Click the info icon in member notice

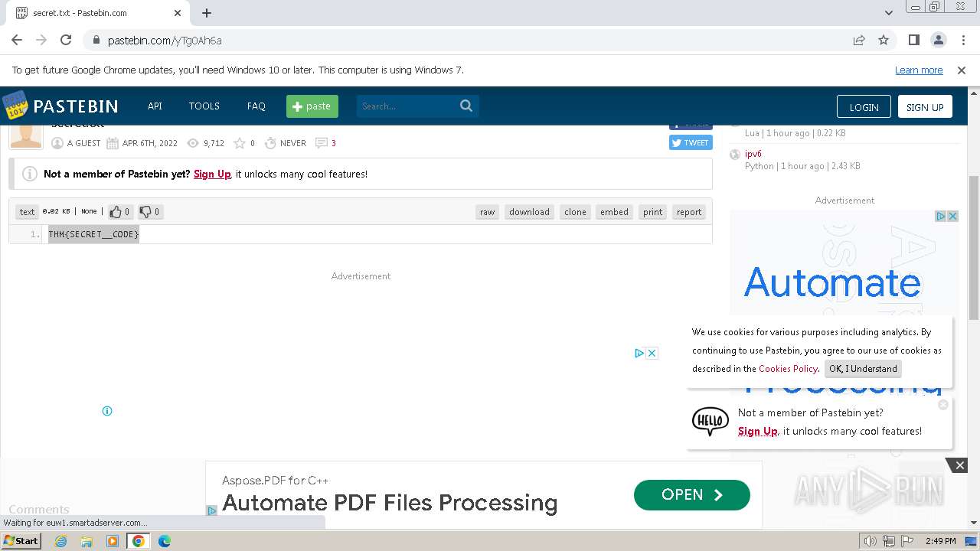click(30, 174)
